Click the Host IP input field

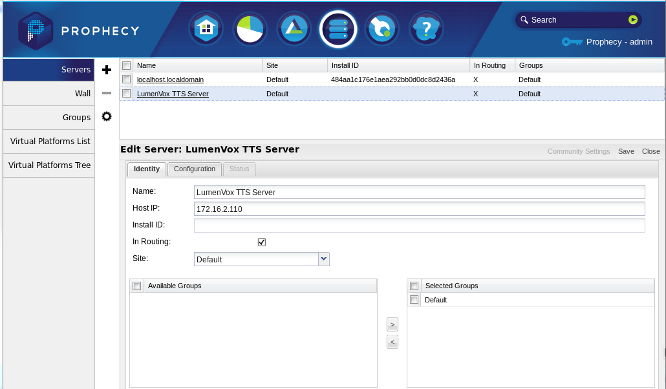click(x=419, y=209)
